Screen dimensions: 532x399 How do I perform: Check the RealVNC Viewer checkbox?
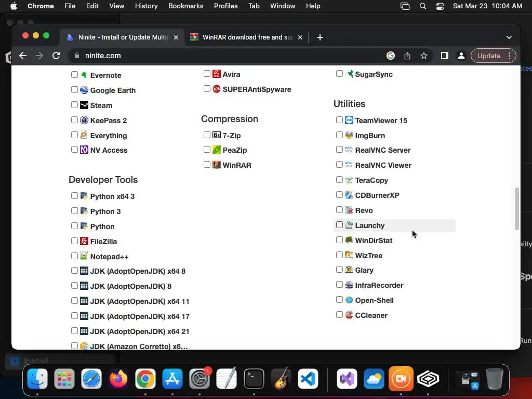click(x=339, y=165)
